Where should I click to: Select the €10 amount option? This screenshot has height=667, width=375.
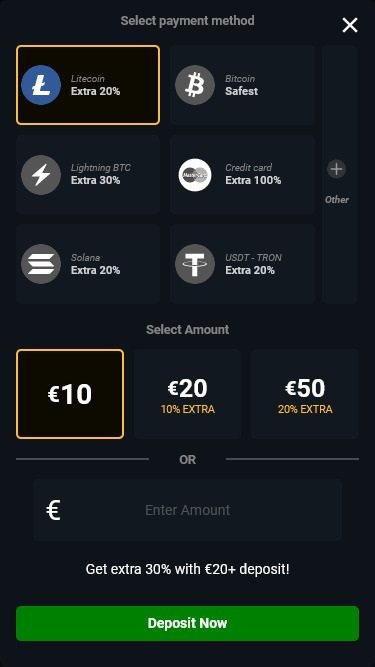tap(70, 394)
